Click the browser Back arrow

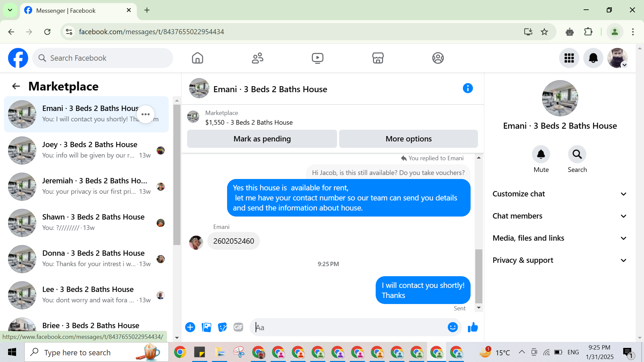(11, 32)
